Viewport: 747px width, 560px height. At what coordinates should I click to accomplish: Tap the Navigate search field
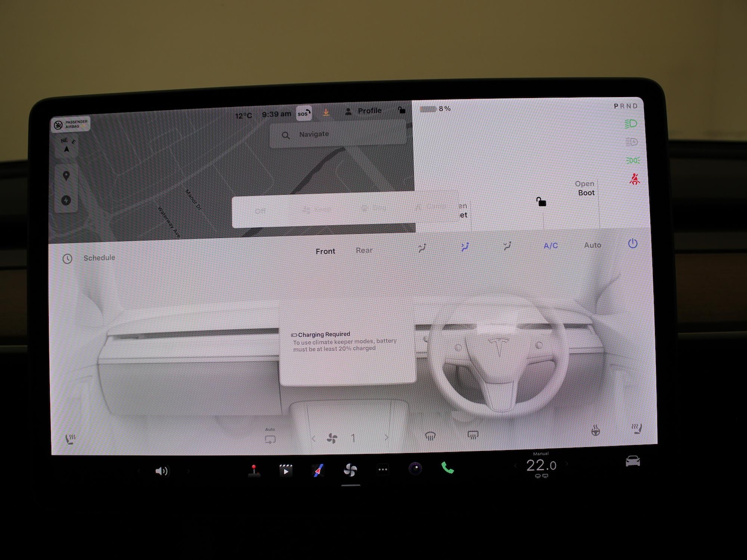(339, 134)
